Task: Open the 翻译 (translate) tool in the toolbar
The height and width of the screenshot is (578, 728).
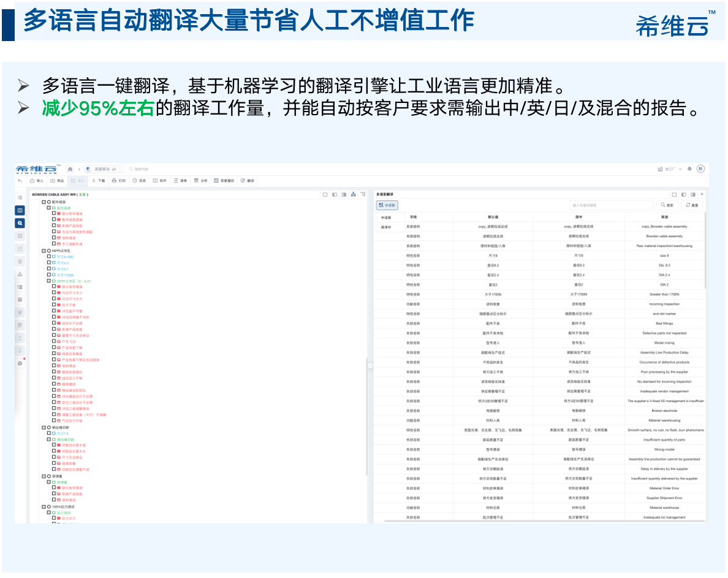Action: pyautogui.click(x=249, y=180)
